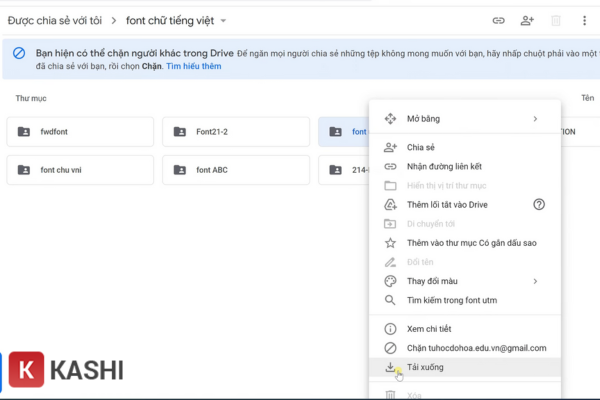
Task: Click the shared folder icon of Font21-2
Action: pyautogui.click(x=179, y=132)
